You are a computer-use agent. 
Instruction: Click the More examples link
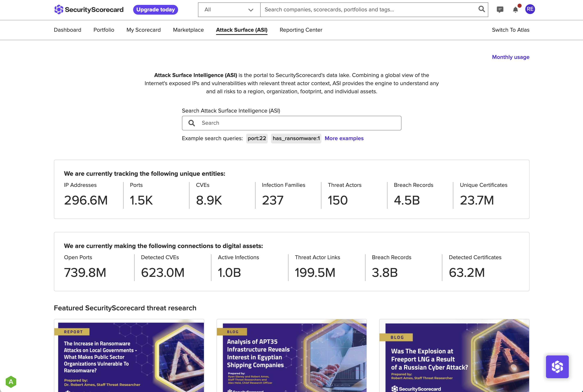tap(344, 139)
